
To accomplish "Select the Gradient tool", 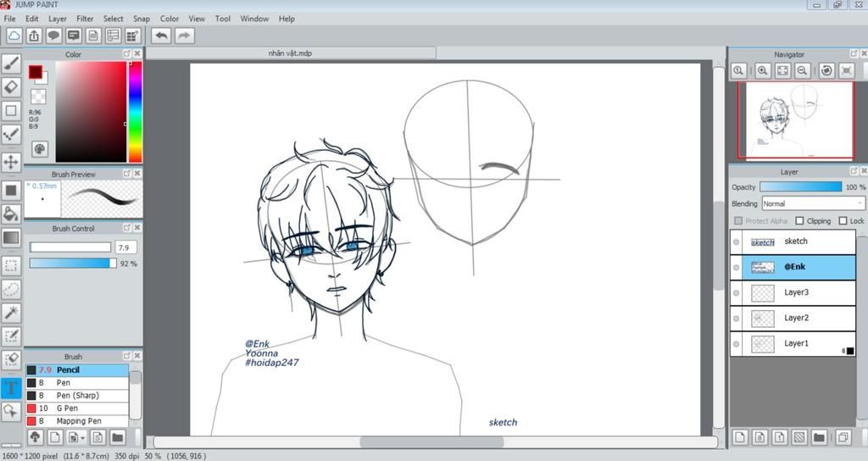I will [11, 238].
